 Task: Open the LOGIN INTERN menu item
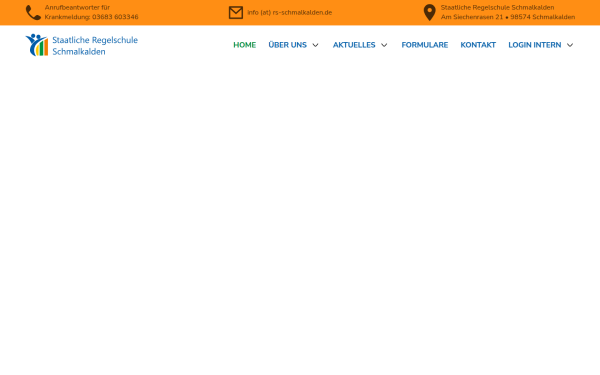(535, 45)
